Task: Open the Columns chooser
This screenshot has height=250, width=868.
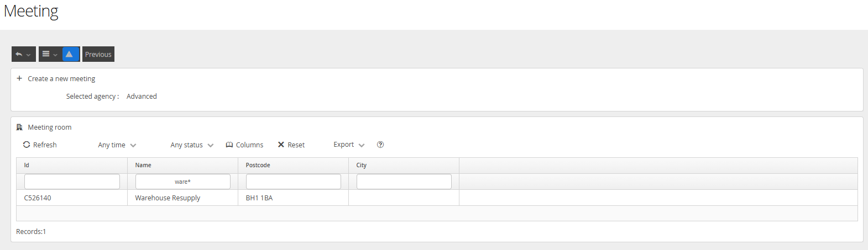Action: 244,145
